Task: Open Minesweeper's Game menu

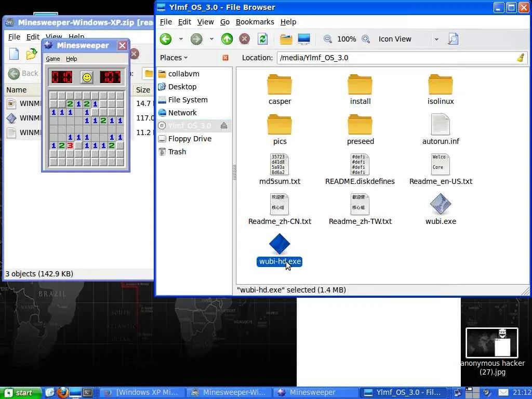Action: point(53,59)
